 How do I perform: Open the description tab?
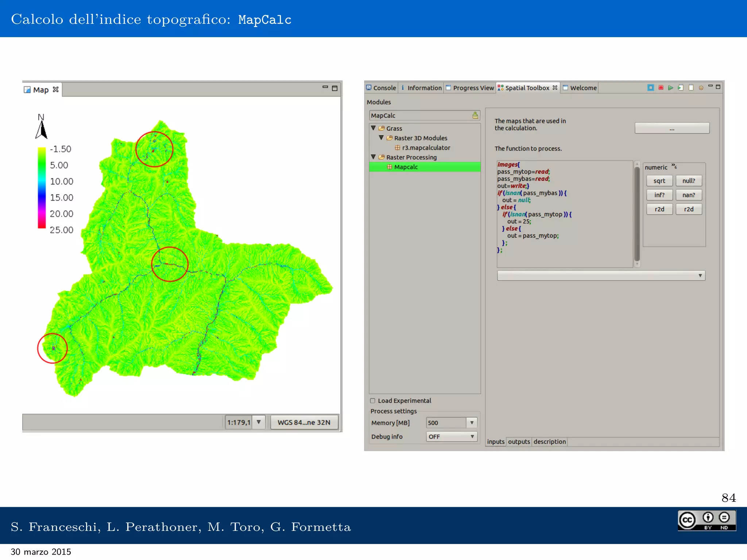point(550,442)
